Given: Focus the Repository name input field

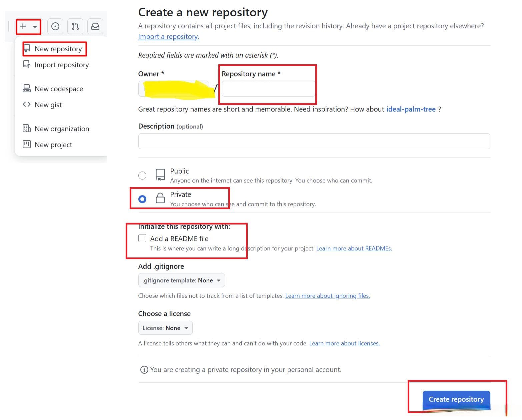Looking at the screenshot, I should click(268, 89).
